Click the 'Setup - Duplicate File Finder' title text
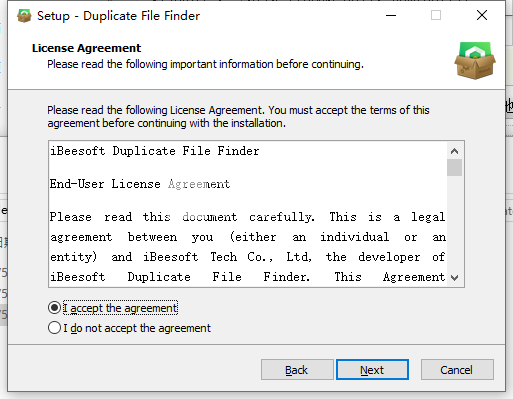 click(118, 16)
